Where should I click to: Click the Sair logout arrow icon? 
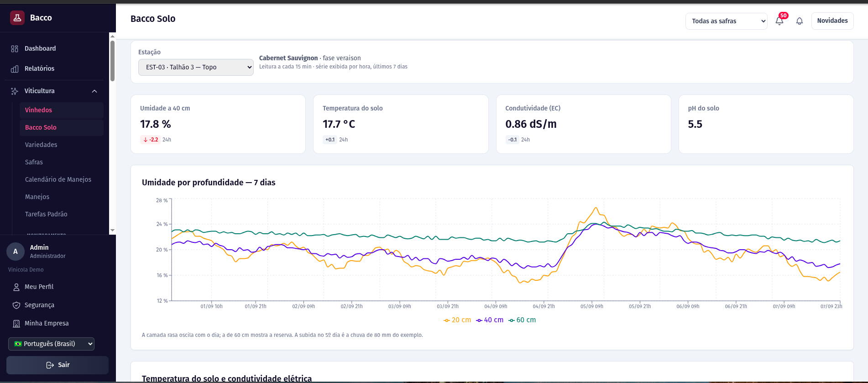50,365
